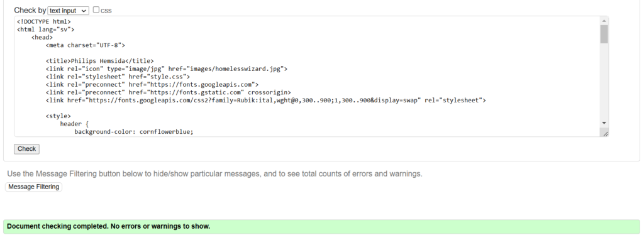Click the textarea scrollbar up arrow
The height and width of the screenshot is (240, 644).
(x=604, y=21)
